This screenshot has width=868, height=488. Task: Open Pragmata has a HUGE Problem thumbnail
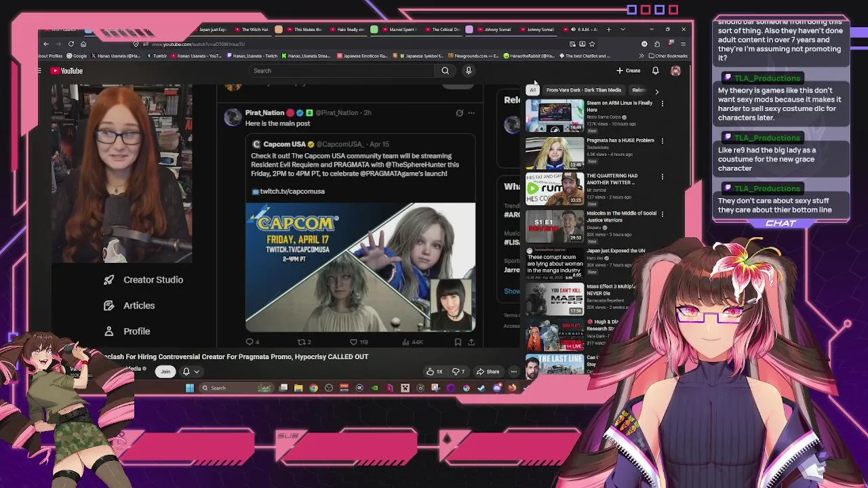(555, 152)
